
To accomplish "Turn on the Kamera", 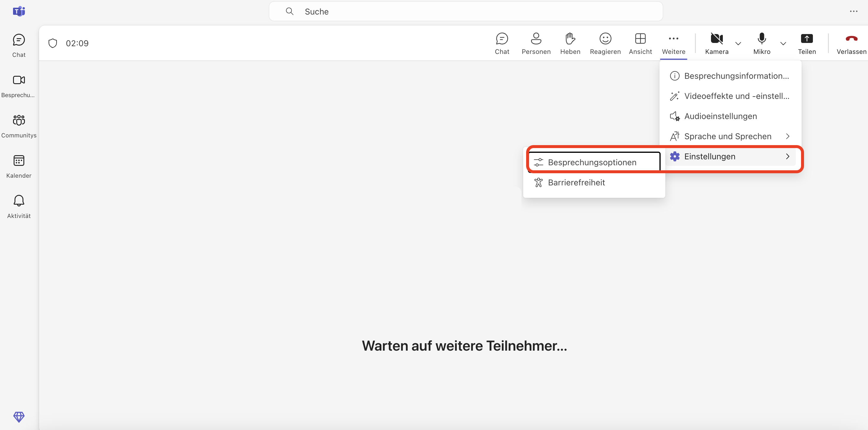I will [x=716, y=43].
